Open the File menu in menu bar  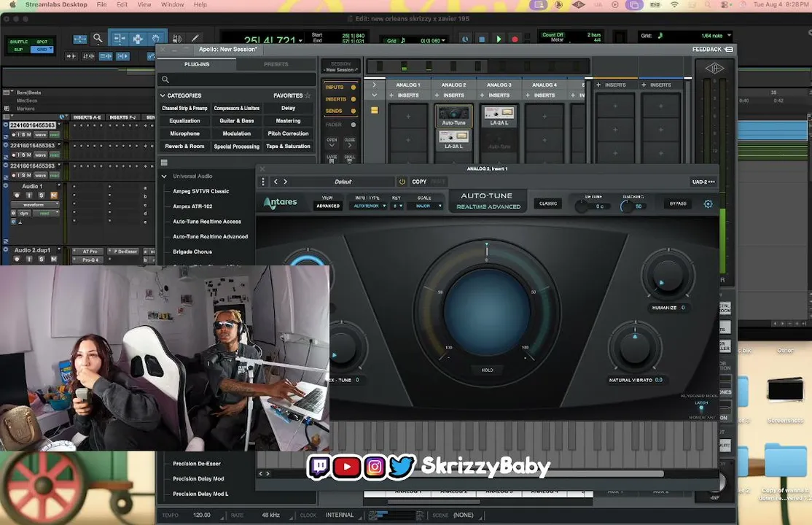pos(101,4)
